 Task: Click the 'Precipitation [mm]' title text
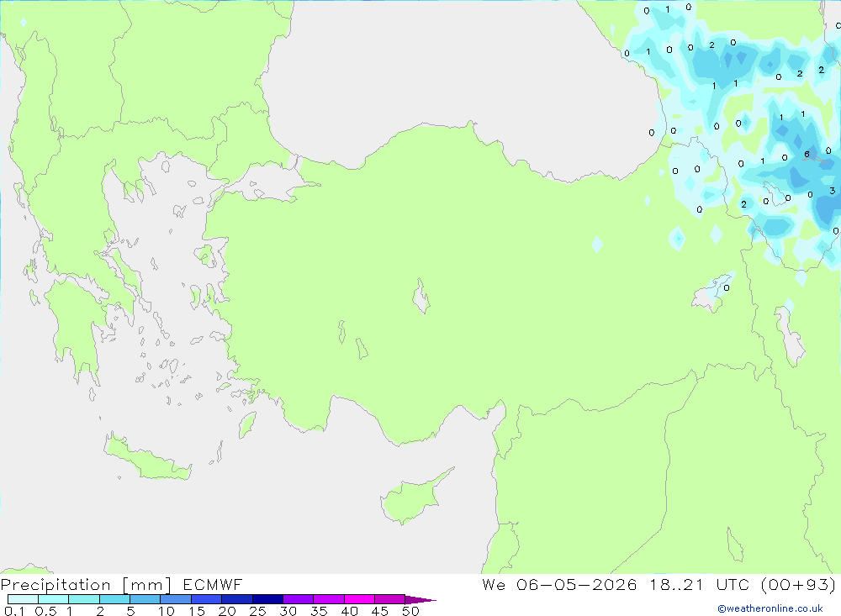(x=86, y=585)
